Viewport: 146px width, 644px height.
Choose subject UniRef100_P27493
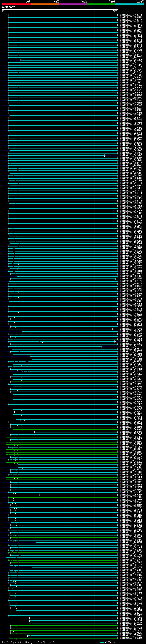(131, 72)
